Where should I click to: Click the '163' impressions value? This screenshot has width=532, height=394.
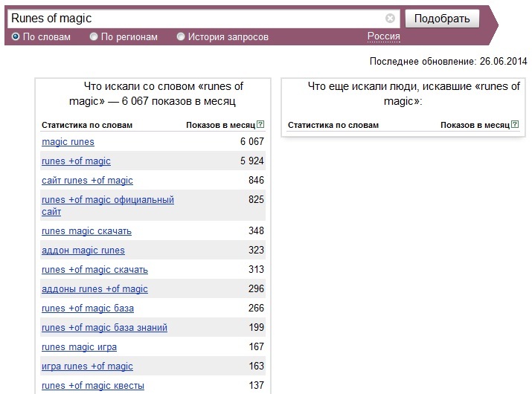(x=256, y=366)
